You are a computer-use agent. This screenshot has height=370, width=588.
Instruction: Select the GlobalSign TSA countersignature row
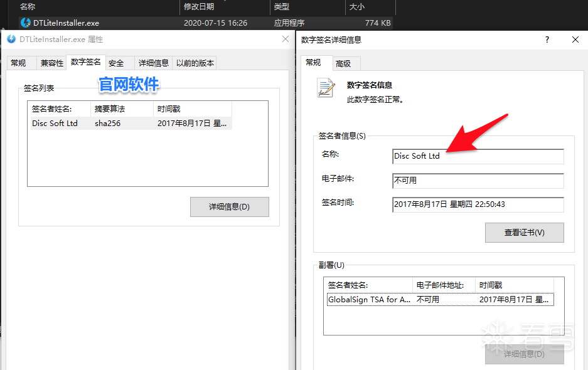(441, 300)
